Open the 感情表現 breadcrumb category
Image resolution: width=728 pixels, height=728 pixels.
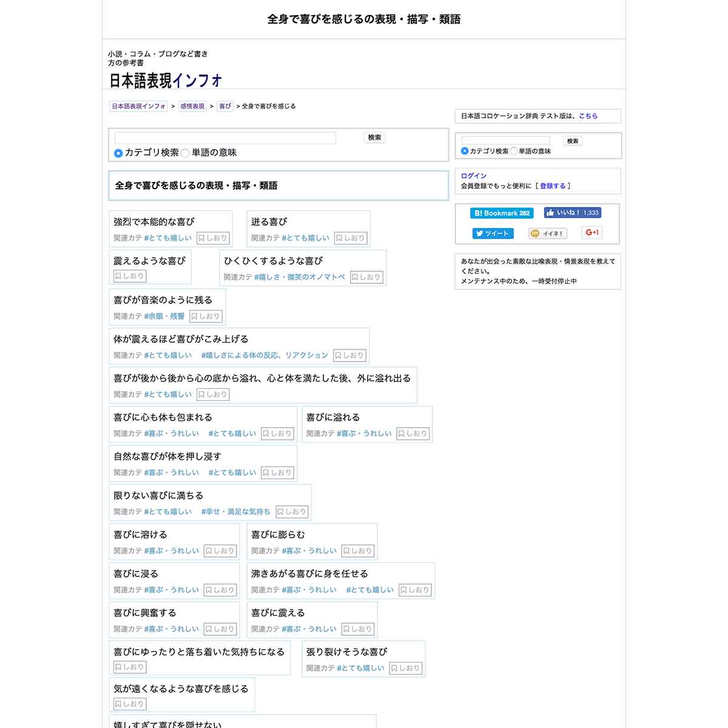tap(192, 106)
